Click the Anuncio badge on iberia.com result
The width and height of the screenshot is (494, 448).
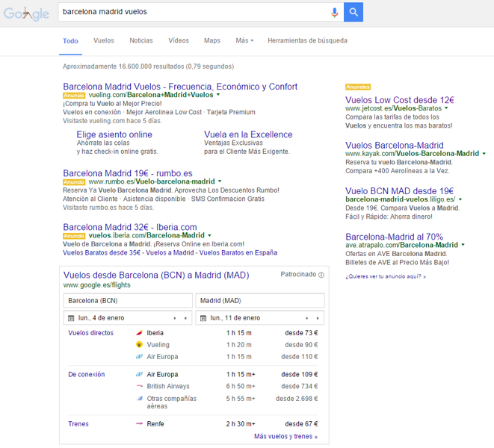point(74,236)
